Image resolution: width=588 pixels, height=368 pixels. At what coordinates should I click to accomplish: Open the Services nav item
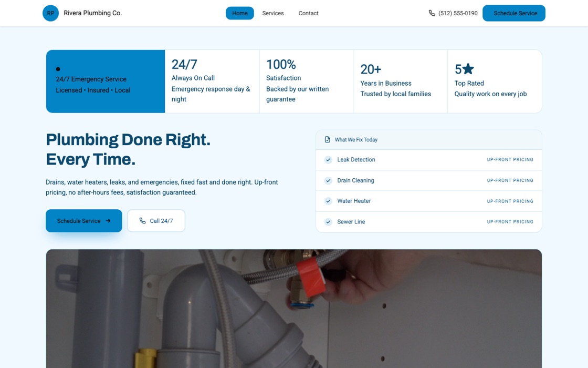(273, 13)
